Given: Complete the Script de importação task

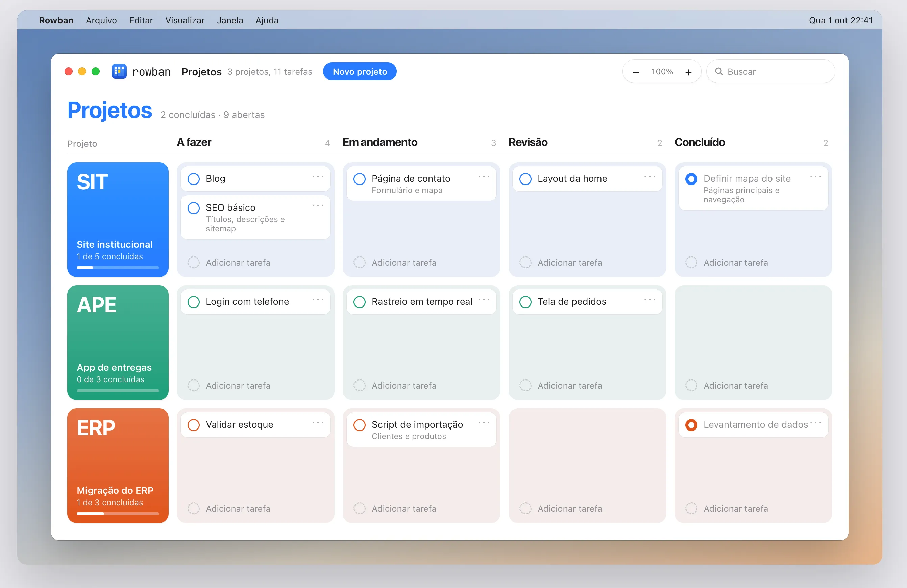Looking at the screenshot, I should coord(359,425).
